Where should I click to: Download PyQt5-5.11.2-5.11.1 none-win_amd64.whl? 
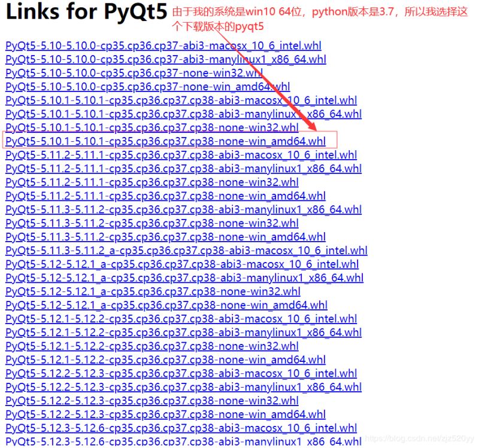tap(166, 196)
